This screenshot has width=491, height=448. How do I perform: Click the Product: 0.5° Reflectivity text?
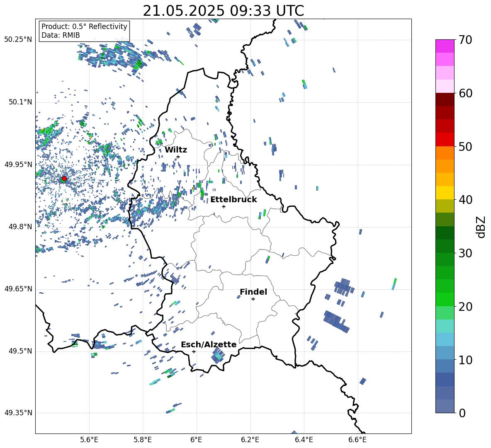84,26
